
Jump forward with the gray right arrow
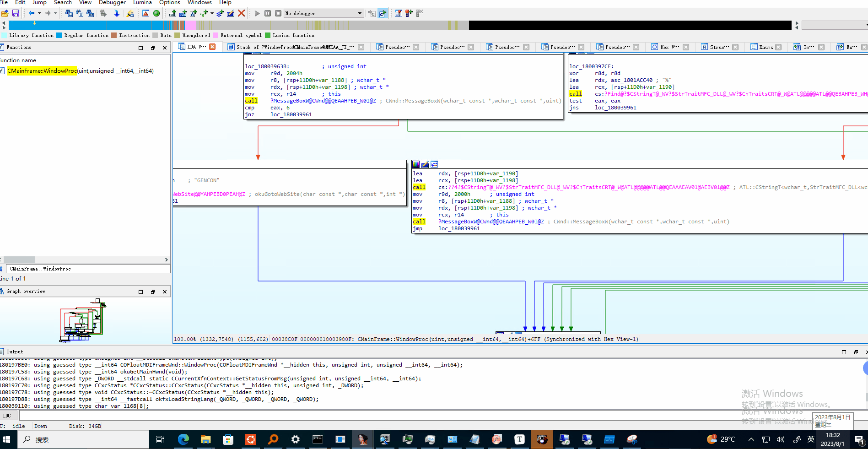tap(48, 13)
